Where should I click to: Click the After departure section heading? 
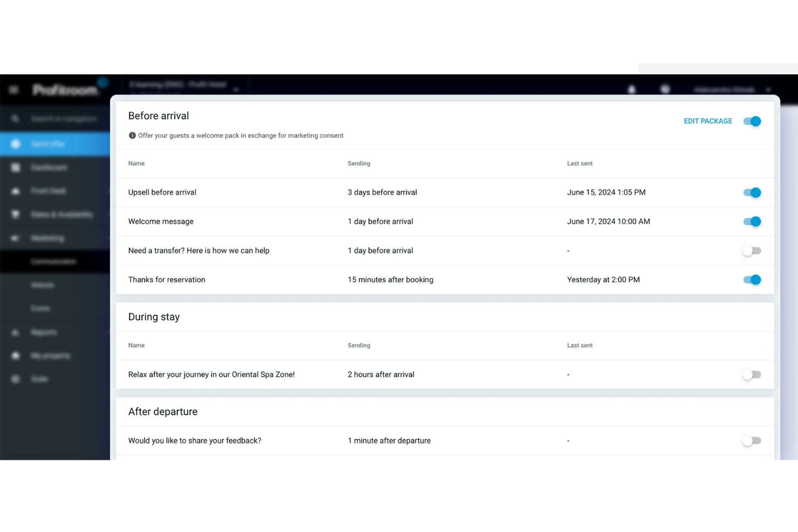[163, 412]
